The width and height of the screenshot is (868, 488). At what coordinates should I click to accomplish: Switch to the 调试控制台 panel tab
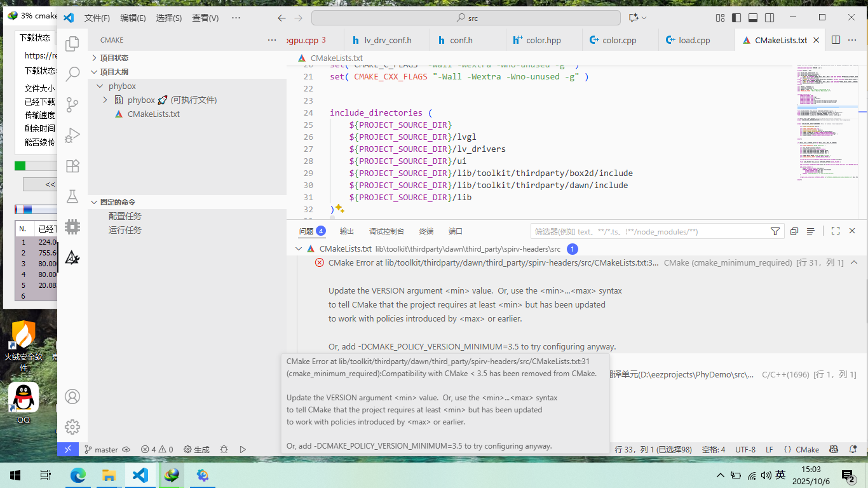(x=386, y=231)
